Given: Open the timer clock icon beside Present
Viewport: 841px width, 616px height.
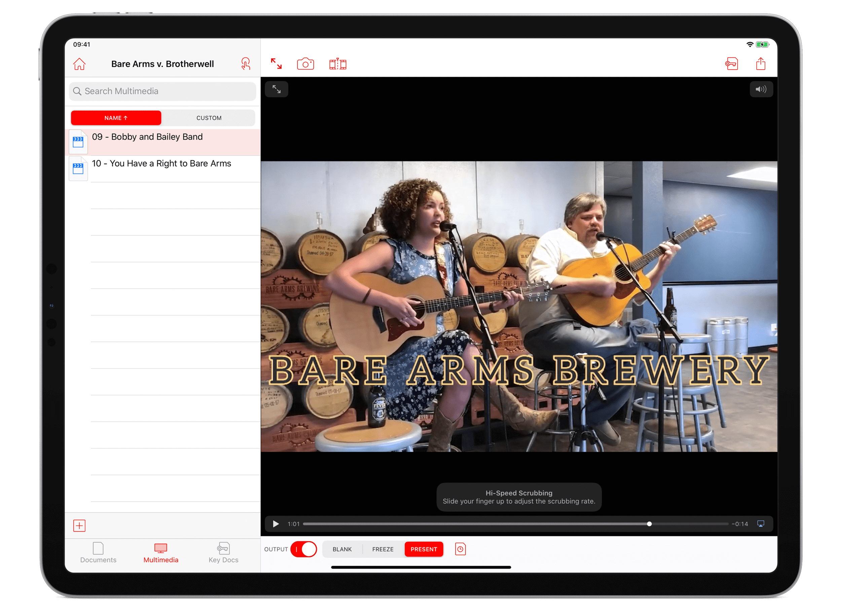Looking at the screenshot, I should click(461, 549).
